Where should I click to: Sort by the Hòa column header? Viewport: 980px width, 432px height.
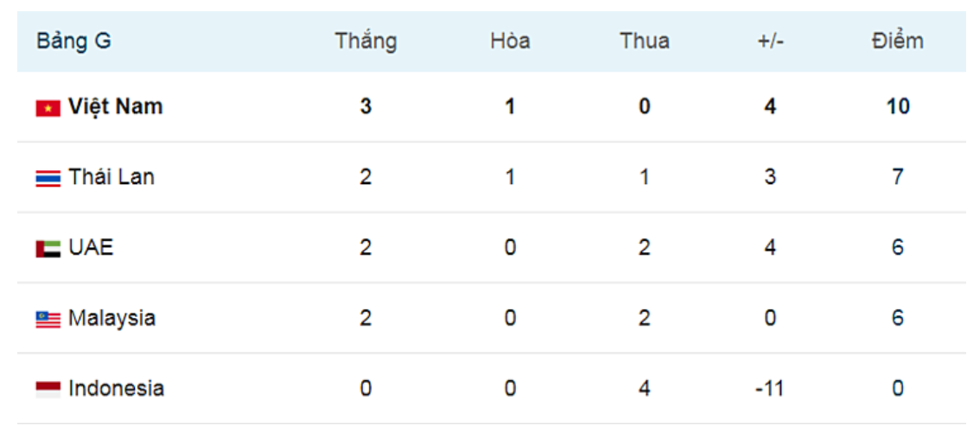pos(510,41)
